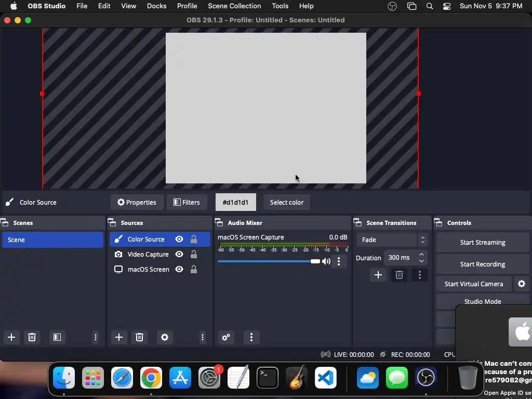Decrease transition duration with down arrow

(421, 261)
